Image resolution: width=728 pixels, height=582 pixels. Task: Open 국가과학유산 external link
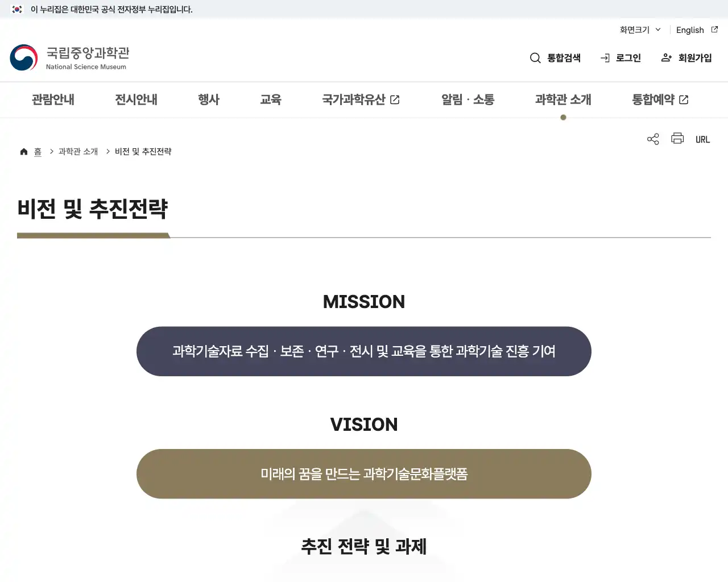pos(361,99)
